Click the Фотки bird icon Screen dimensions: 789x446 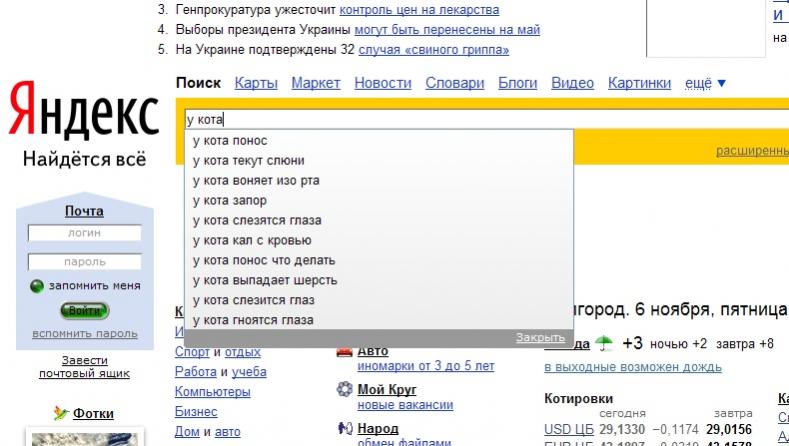(x=61, y=413)
